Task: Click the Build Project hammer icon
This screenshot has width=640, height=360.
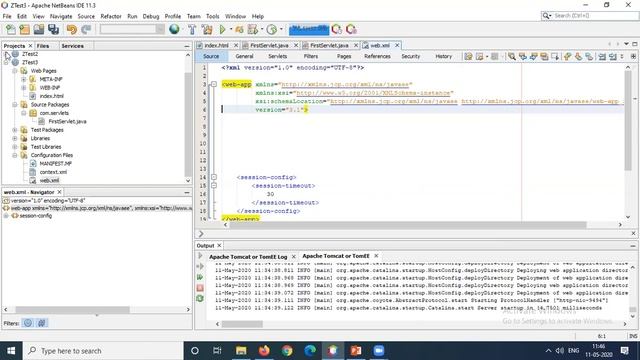Action: [x=192, y=29]
